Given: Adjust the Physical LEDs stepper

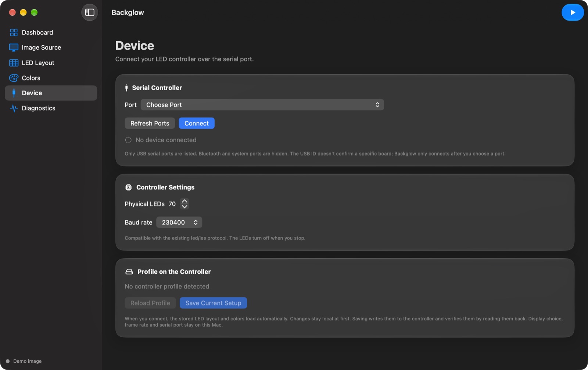Looking at the screenshot, I should 184,204.
